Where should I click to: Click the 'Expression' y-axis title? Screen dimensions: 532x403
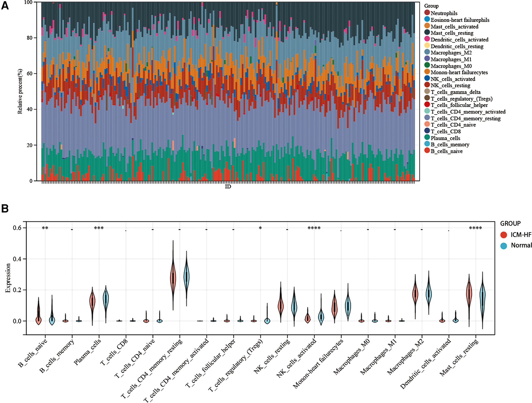[8, 278]
